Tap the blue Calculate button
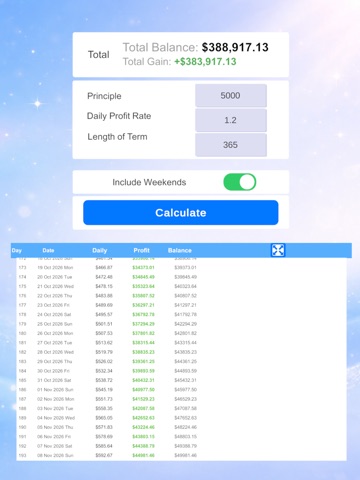360x480 pixels. coord(181,213)
